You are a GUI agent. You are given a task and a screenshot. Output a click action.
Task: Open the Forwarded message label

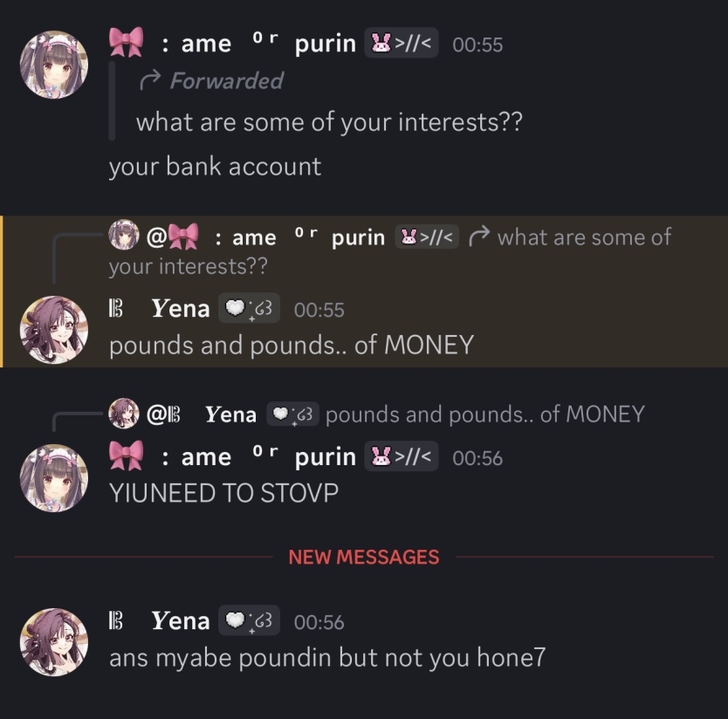click(227, 81)
